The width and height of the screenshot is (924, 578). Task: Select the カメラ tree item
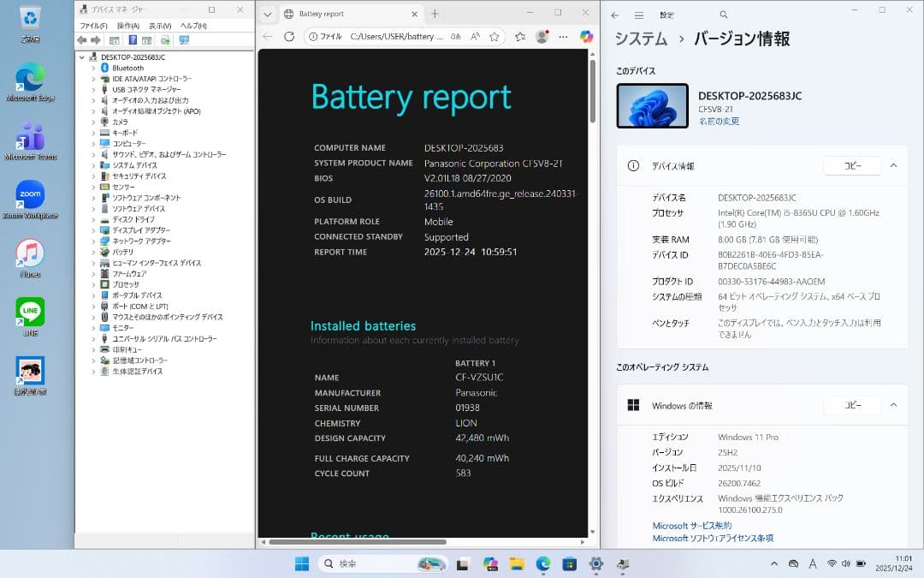pyautogui.click(x=121, y=122)
